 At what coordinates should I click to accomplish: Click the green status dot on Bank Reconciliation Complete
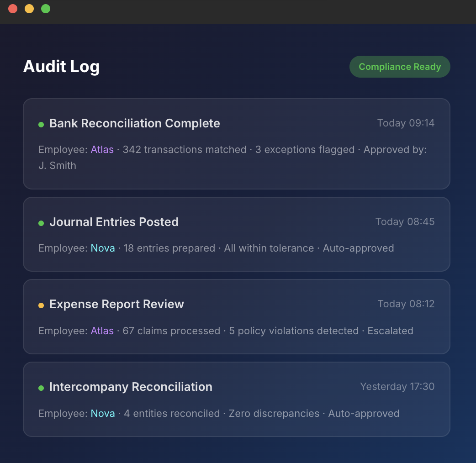41,124
